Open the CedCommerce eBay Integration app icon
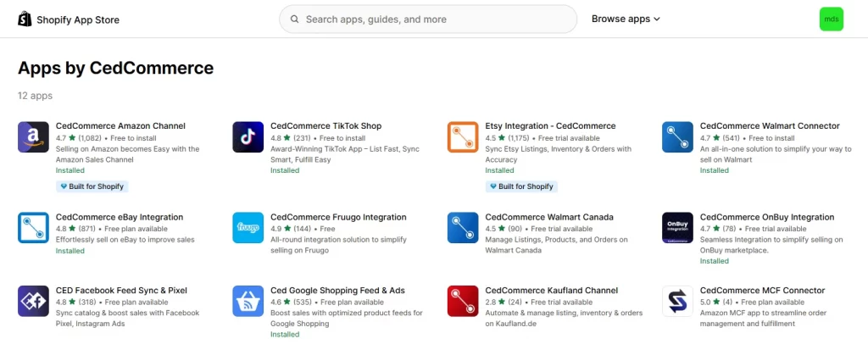This screenshot has height=344, width=868. pyautogui.click(x=33, y=228)
